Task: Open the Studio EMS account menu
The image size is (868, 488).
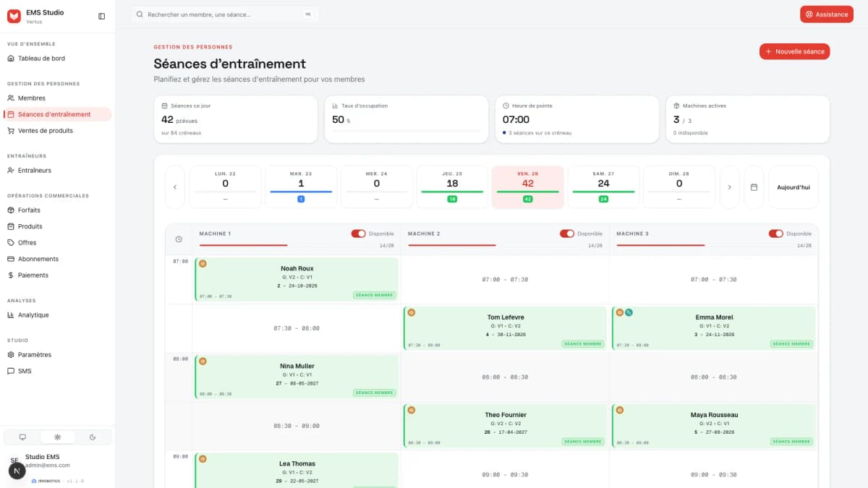Action: click(58, 461)
